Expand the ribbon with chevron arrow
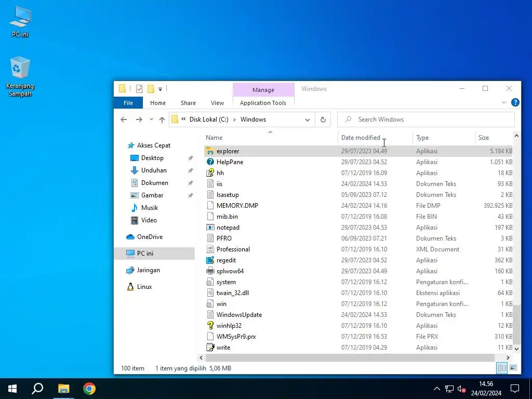This screenshot has width=532, height=399. (x=504, y=102)
